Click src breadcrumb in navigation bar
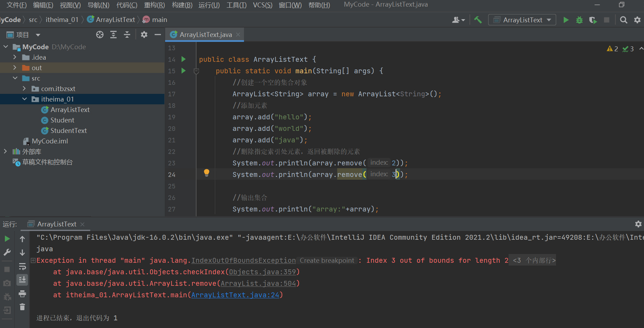The image size is (644, 328). pyautogui.click(x=33, y=20)
